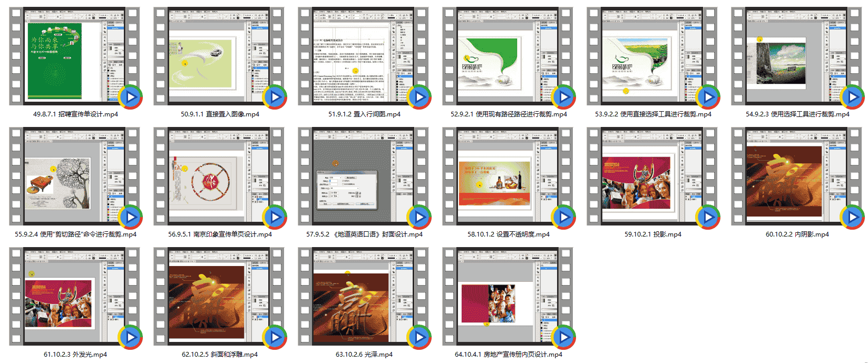Image resolution: width=868 pixels, height=363 pixels.
Task: Select the 直接置入图像 video thumbnail
Action: pos(220,56)
